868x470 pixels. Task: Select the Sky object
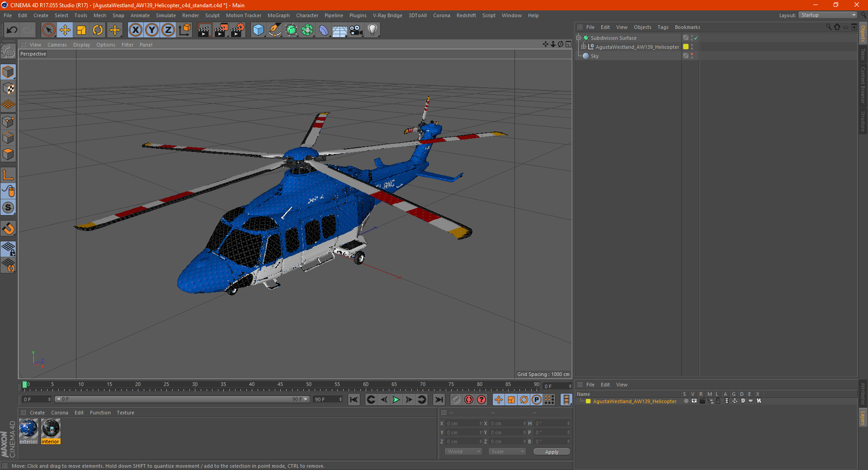point(594,56)
